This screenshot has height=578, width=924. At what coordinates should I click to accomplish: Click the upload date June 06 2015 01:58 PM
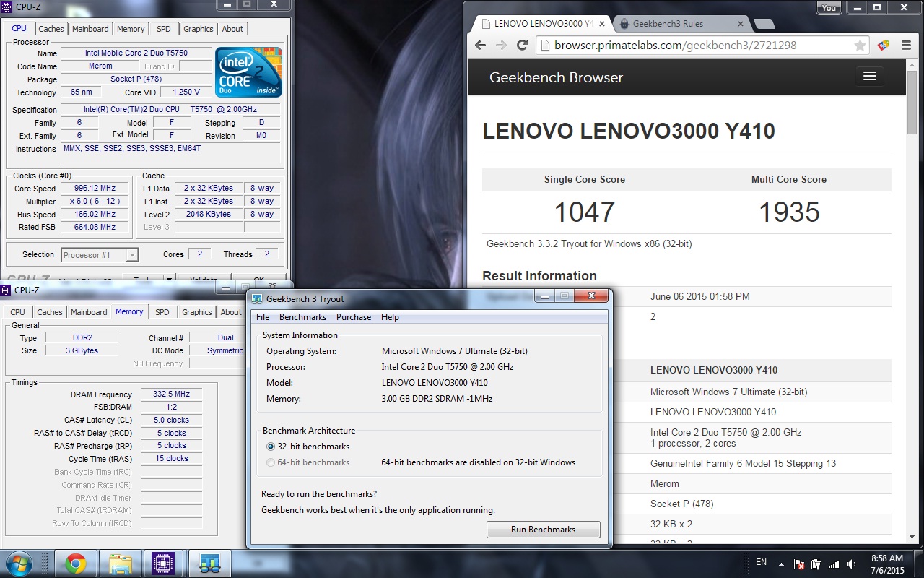click(x=700, y=296)
